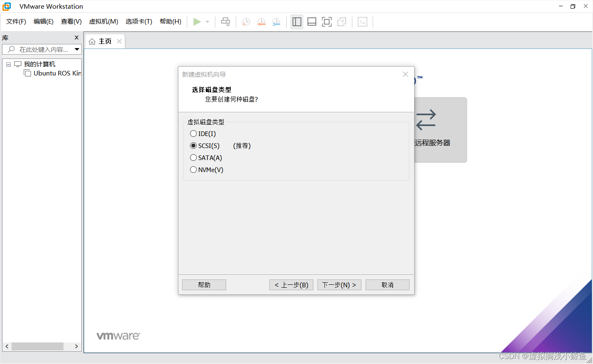Open the 编辑(E) menu
593x364 pixels.
(44, 22)
